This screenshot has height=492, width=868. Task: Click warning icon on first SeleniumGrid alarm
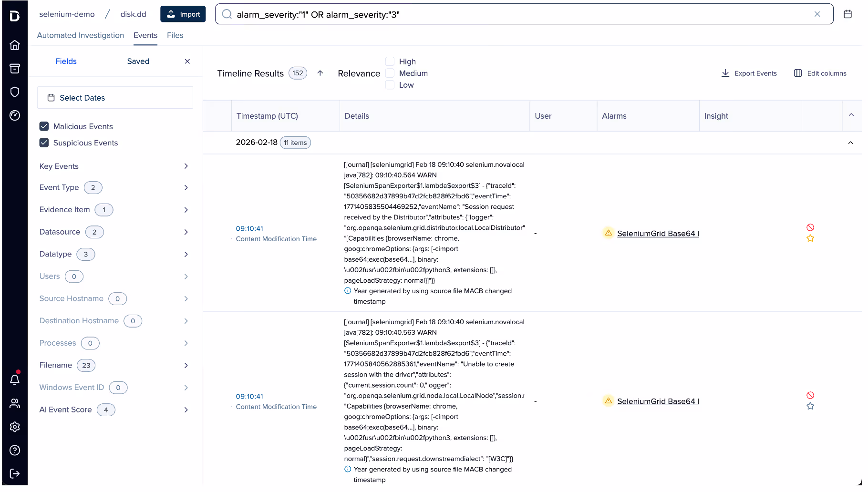tap(609, 233)
